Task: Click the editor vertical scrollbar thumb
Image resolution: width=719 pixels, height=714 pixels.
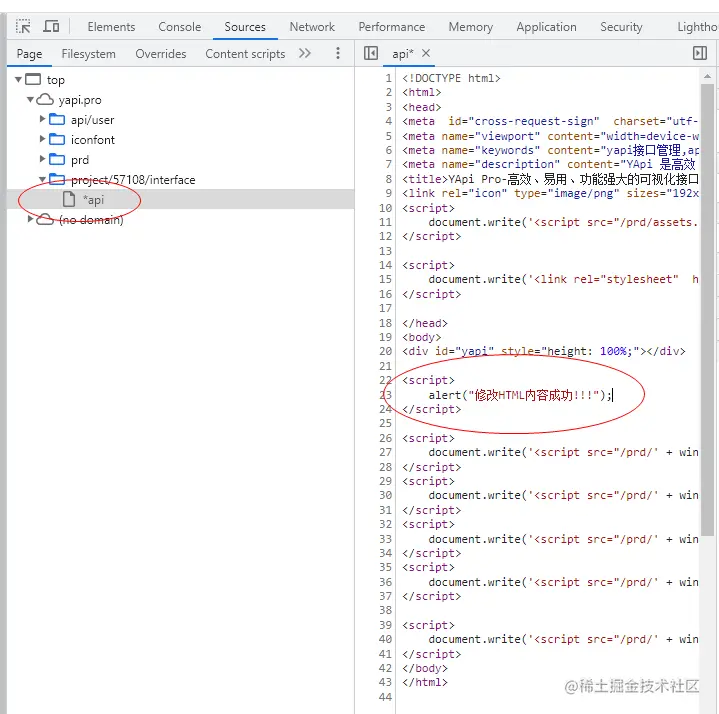Action: 707,310
